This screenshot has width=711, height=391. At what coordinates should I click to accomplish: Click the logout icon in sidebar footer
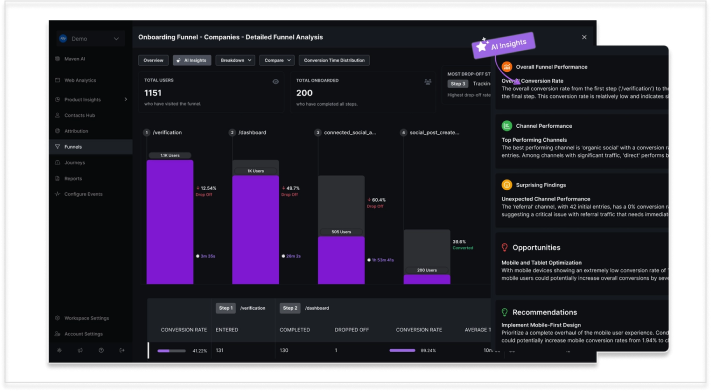(122, 350)
